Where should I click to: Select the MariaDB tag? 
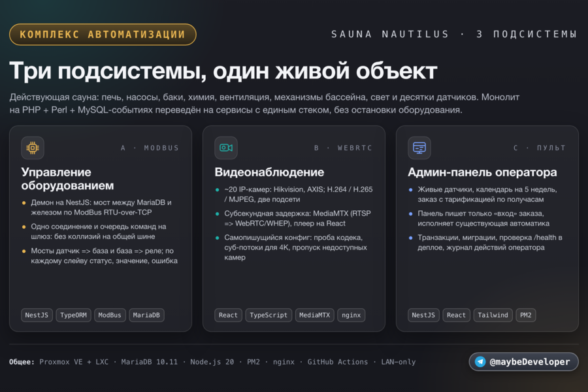(146, 315)
